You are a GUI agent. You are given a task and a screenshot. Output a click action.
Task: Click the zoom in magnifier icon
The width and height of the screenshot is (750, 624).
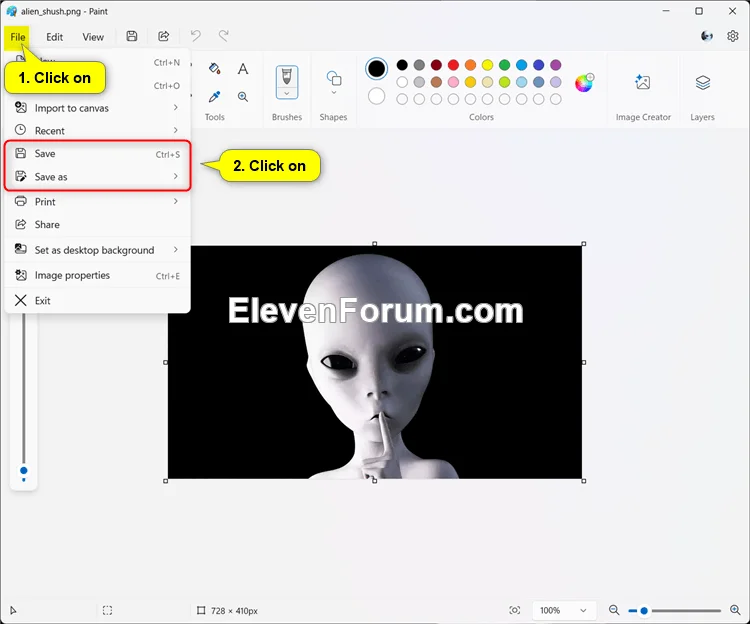[735, 610]
